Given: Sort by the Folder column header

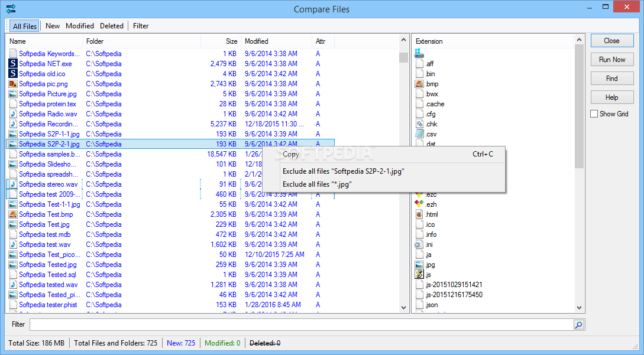Looking at the screenshot, I should tap(142, 41).
